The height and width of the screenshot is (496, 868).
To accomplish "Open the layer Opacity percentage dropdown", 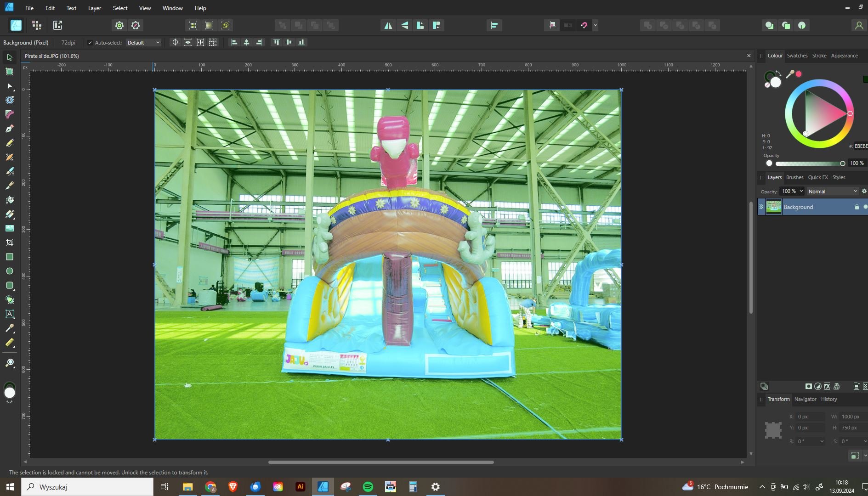I will coord(801,192).
